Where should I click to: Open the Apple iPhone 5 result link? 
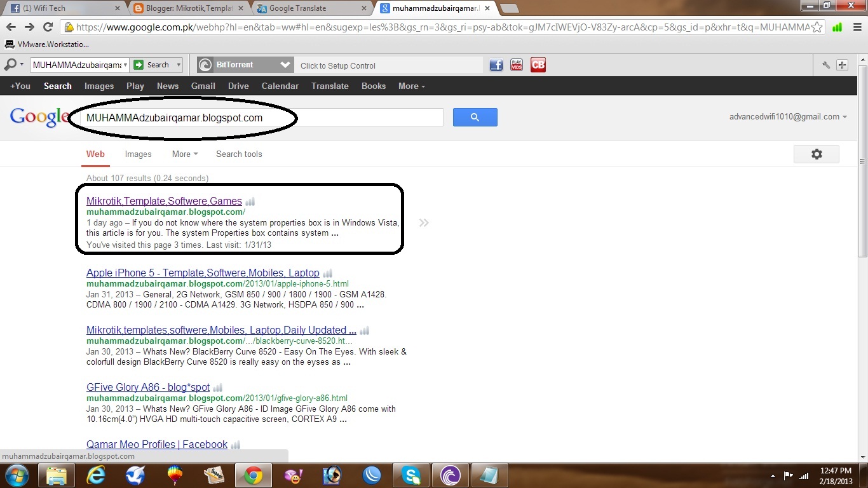point(203,273)
